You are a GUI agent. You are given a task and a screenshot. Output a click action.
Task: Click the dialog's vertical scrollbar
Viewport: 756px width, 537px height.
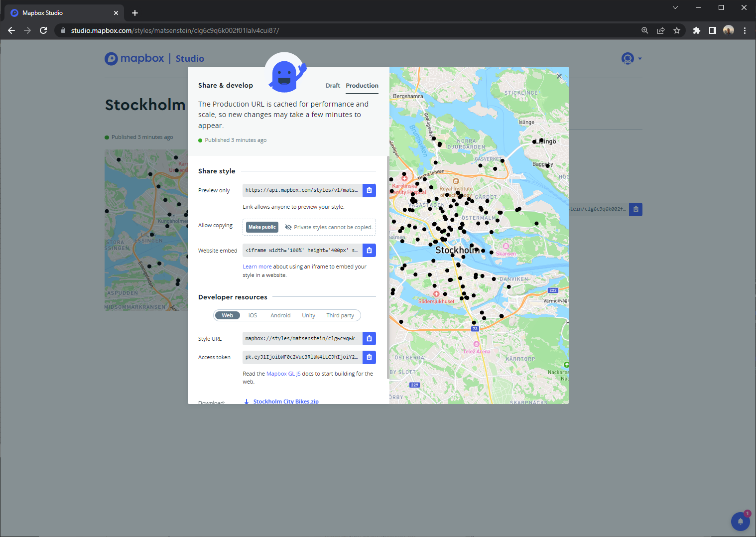[x=388, y=268]
